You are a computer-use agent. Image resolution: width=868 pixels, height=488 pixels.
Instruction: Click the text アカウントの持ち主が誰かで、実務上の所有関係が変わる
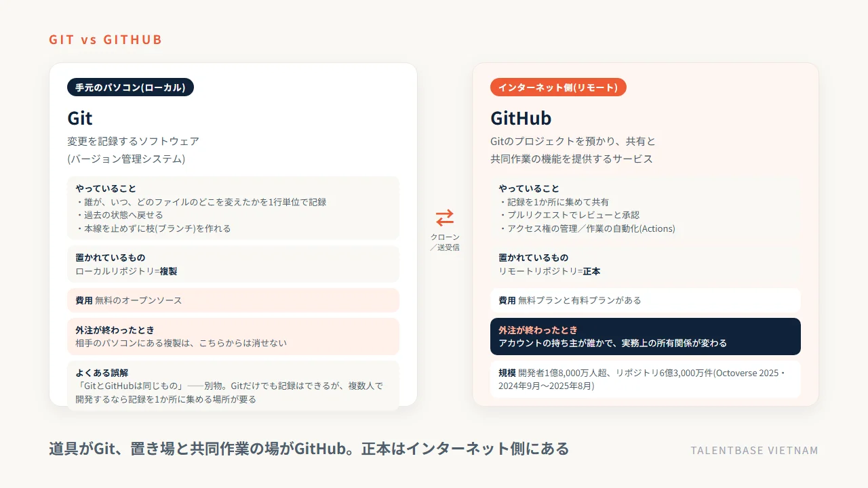click(x=612, y=343)
